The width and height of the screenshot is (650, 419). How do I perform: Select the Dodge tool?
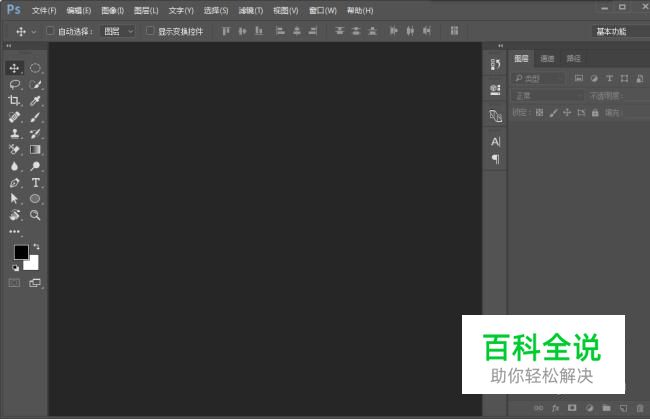[x=35, y=166]
